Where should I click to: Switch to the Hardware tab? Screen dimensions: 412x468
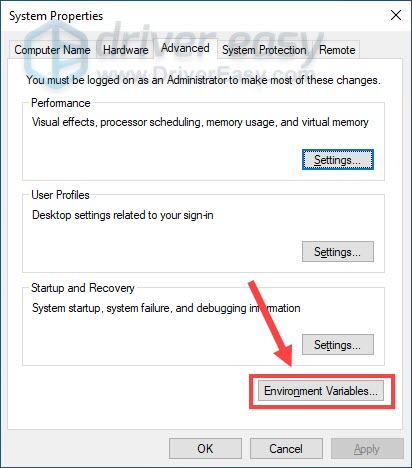tap(126, 50)
